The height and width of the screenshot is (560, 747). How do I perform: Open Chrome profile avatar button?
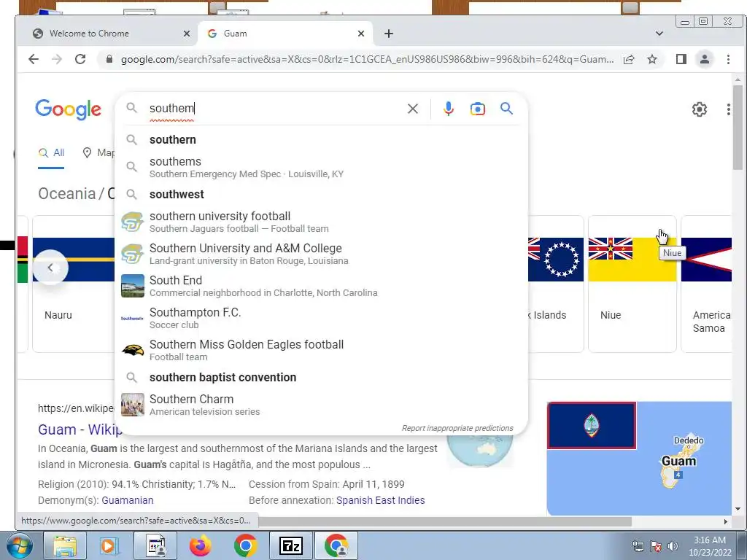704,59
